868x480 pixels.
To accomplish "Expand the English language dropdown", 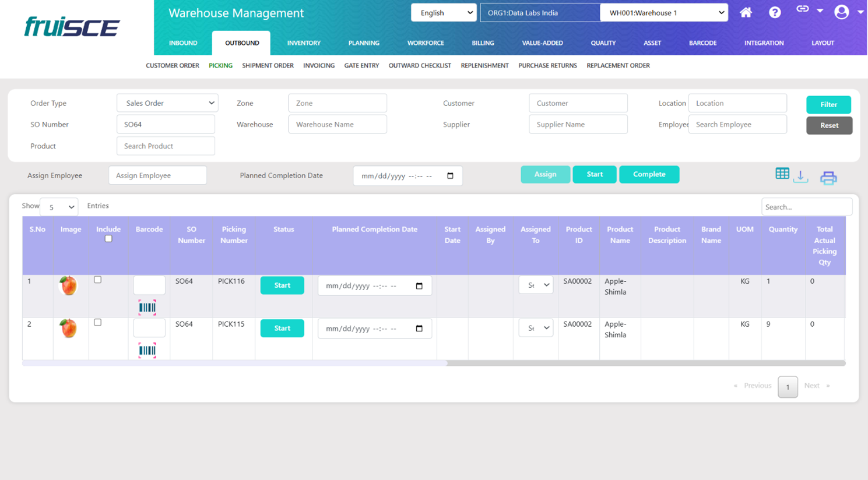I will click(444, 13).
